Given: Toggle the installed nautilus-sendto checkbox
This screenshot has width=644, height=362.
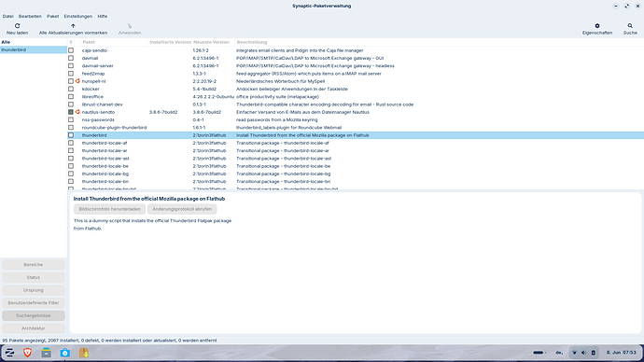Looking at the screenshot, I should point(71,112).
